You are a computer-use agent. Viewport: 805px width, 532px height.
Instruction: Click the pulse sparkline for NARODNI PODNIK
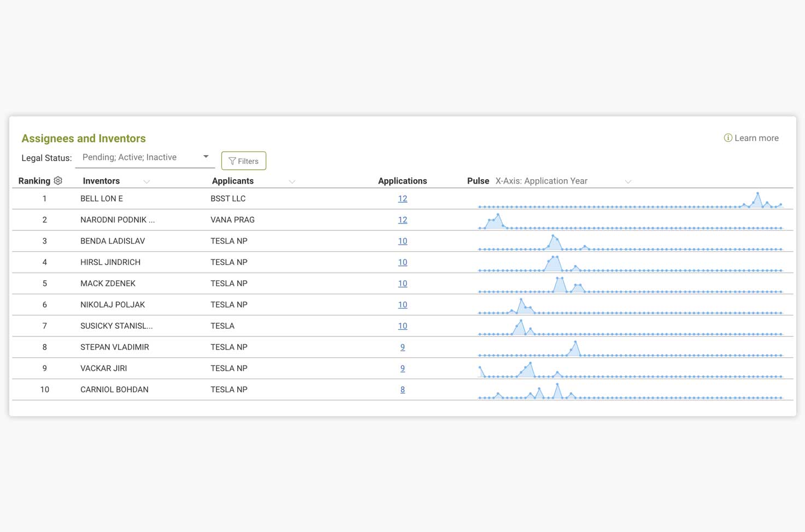(x=631, y=222)
